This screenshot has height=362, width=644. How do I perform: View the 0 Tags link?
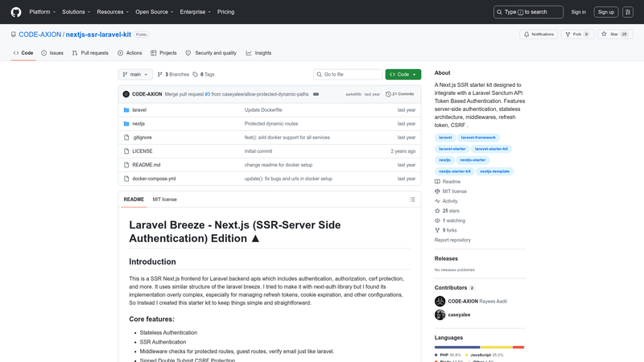pos(204,74)
